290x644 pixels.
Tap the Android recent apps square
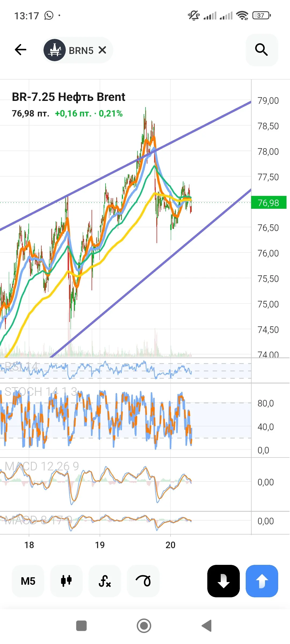[x=81, y=626]
